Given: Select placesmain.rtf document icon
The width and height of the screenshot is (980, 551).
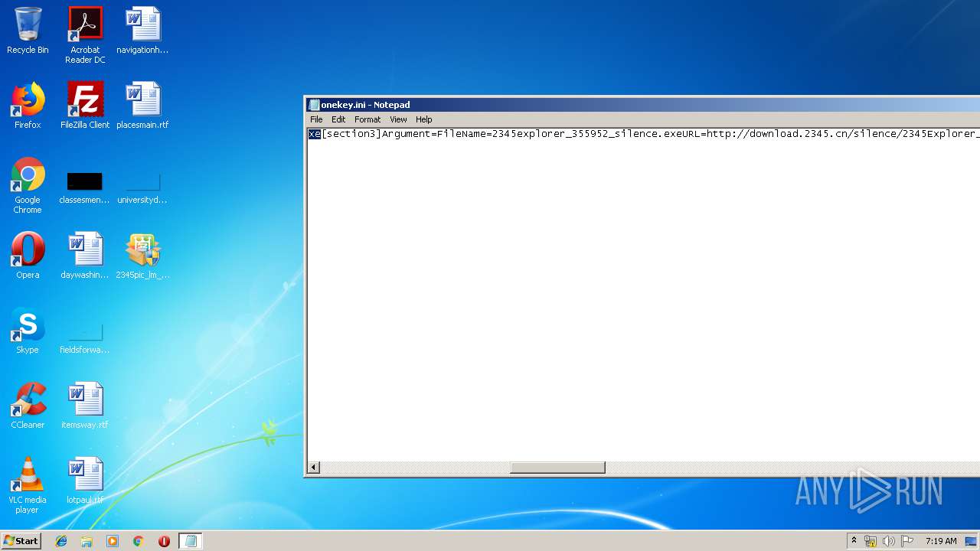Looking at the screenshot, I should pos(142,106).
